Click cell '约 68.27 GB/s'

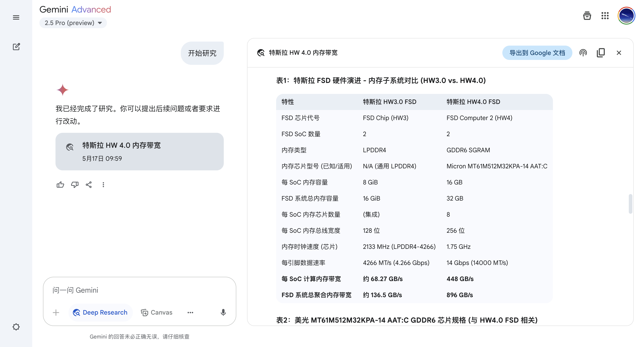pos(382,279)
